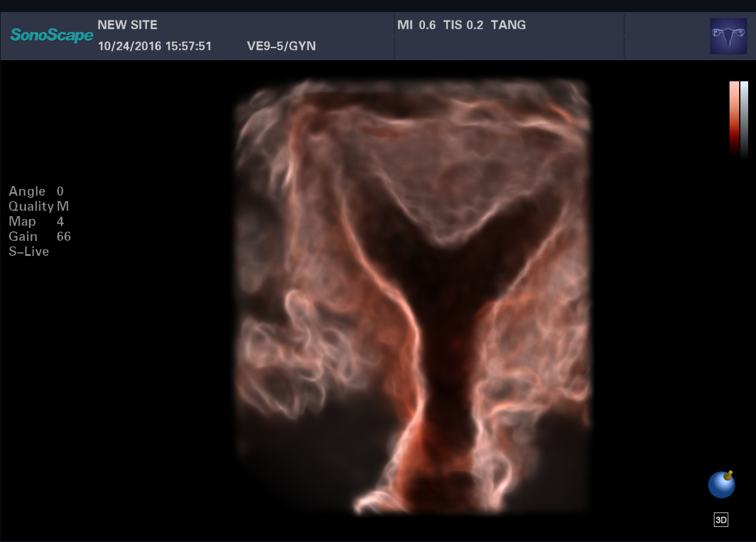Select the red-tinted color map bar
This screenshot has width=756, height=542.
[734, 118]
